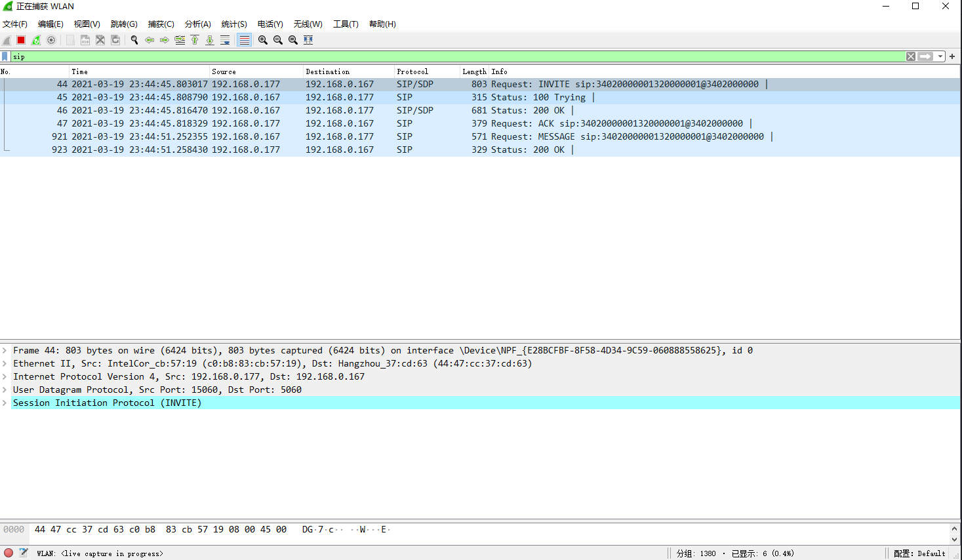Toggle packet list colorization
This screenshot has width=962, height=560.
[244, 40]
